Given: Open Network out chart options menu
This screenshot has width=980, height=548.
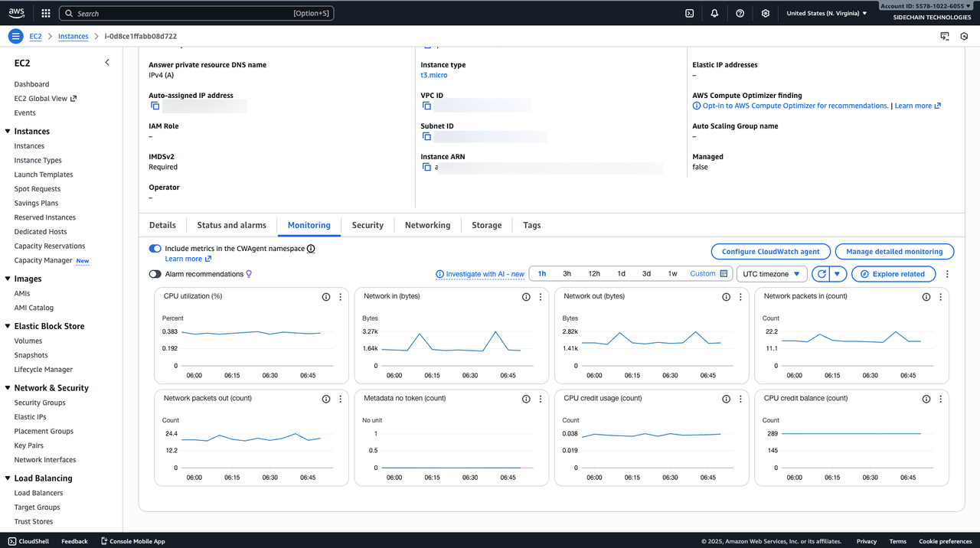Looking at the screenshot, I should [x=740, y=297].
